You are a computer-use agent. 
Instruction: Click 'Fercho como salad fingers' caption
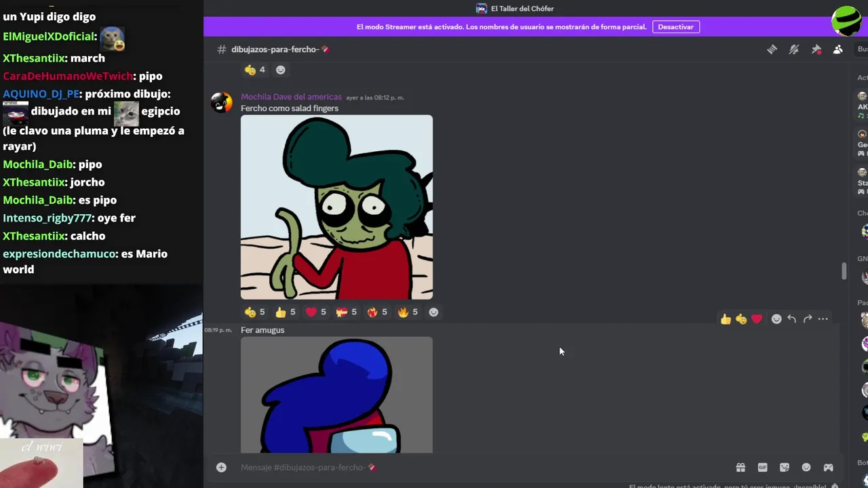290,108
